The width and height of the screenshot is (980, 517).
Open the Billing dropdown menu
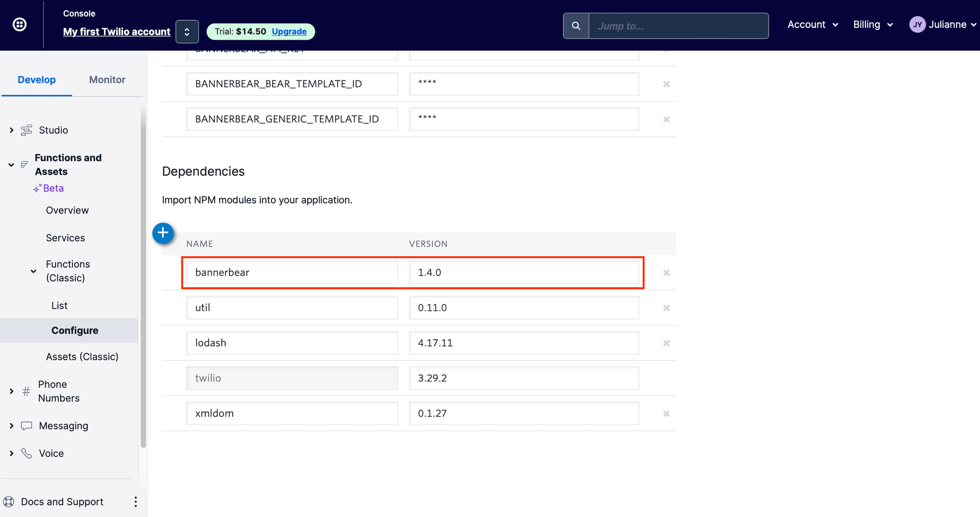coord(873,24)
